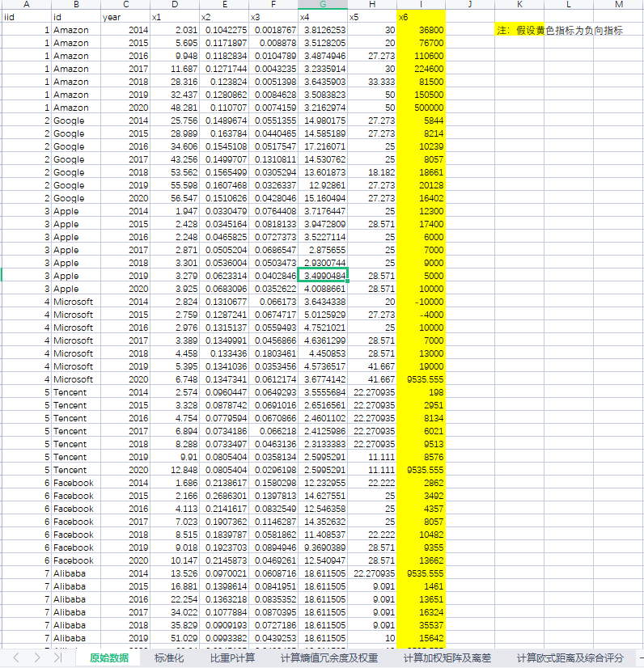The image size is (644, 668).
Task: Select Tencent id cell in 2016 row
Action: pos(76,418)
